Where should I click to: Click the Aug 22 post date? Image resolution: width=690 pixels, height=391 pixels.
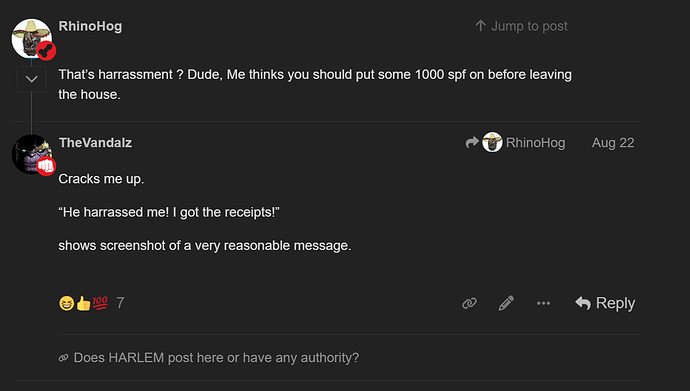pos(613,143)
